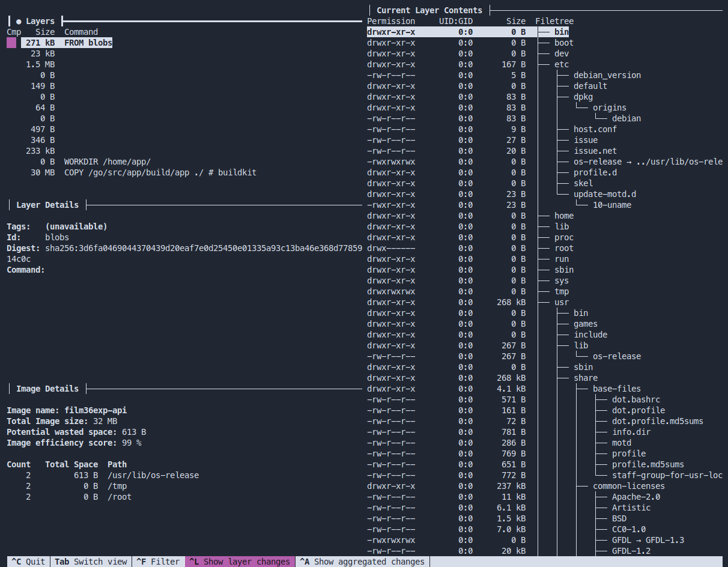Select the bin directory at tree top
Screen dimensions: 728x567
[x=561, y=32]
